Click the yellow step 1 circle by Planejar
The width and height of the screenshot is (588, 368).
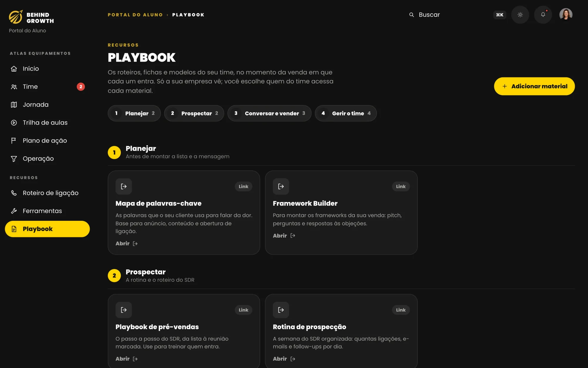coord(114,152)
